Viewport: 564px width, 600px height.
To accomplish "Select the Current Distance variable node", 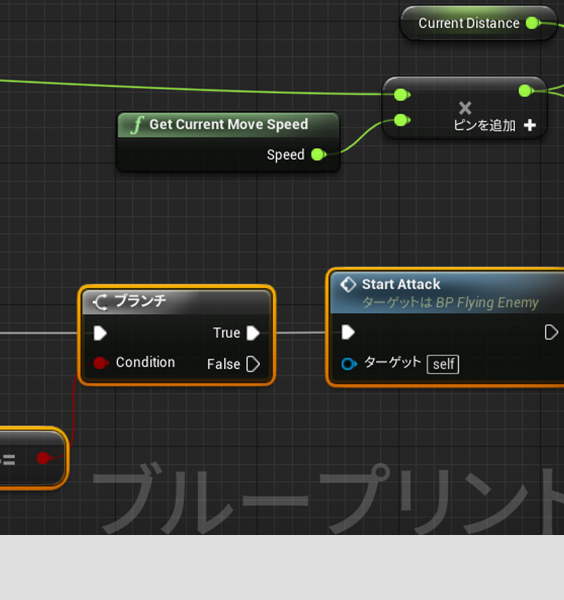I will tap(478, 23).
